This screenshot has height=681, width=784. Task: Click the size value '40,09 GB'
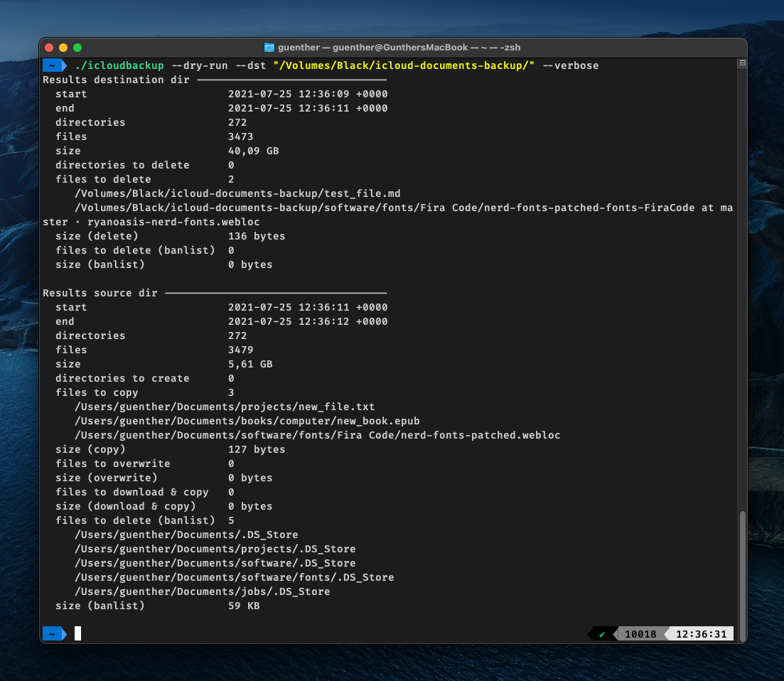click(x=254, y=151)
